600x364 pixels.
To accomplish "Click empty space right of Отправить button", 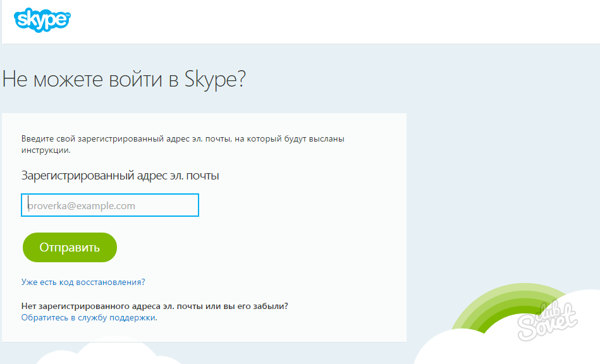I will [253, 247].
